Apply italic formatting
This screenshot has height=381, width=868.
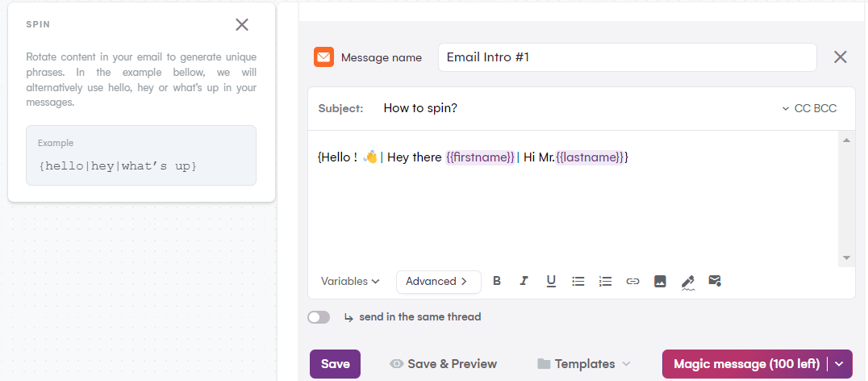pyautogui.click(x=524, y=281)
